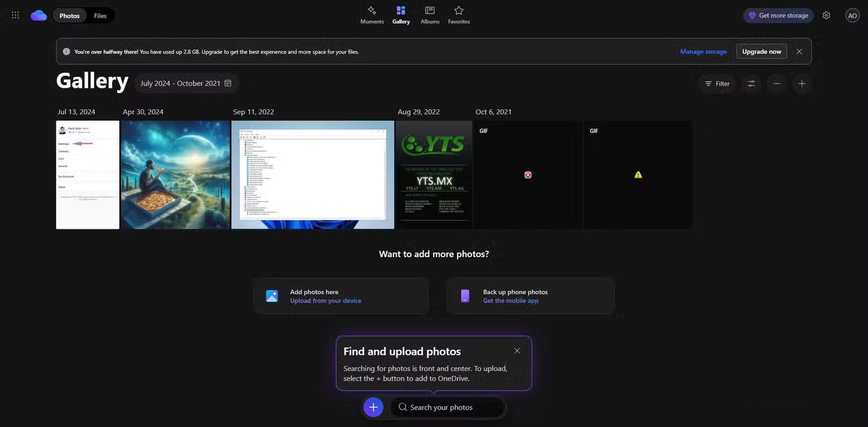
Task: Go to the Albums tab
Action: pos(430,15)
